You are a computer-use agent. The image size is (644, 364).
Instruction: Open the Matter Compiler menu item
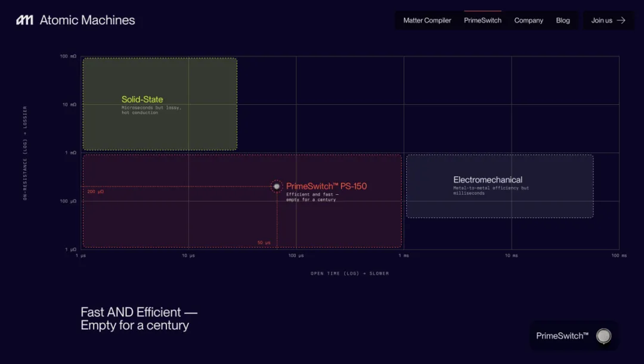(x=427, y=20)
